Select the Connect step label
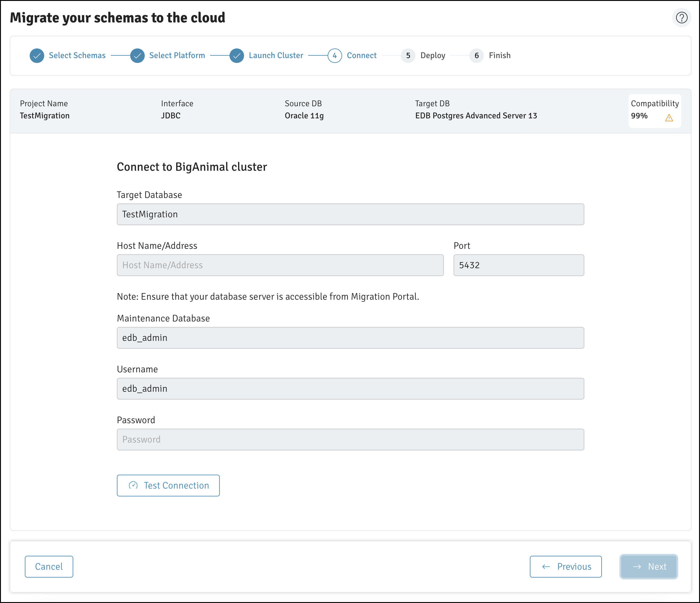Viewport: 700px width, 603px height. tap(362, 55)
